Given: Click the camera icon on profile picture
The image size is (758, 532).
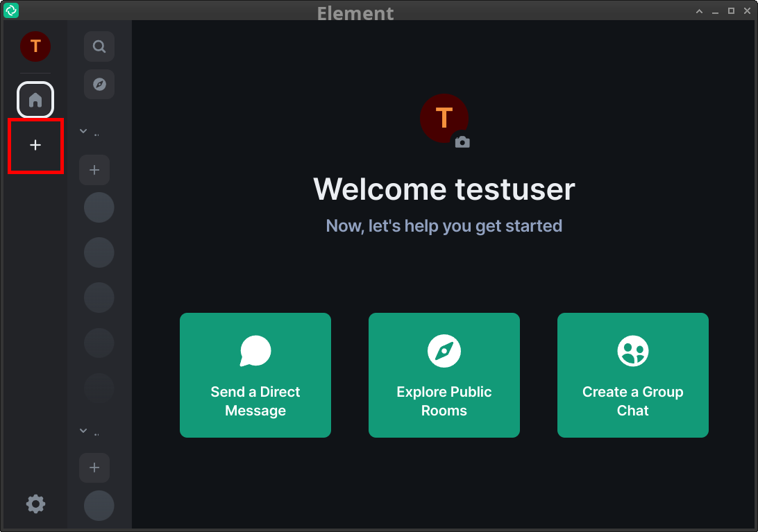Looking at the screenshot, I should (x=462, y=142).
